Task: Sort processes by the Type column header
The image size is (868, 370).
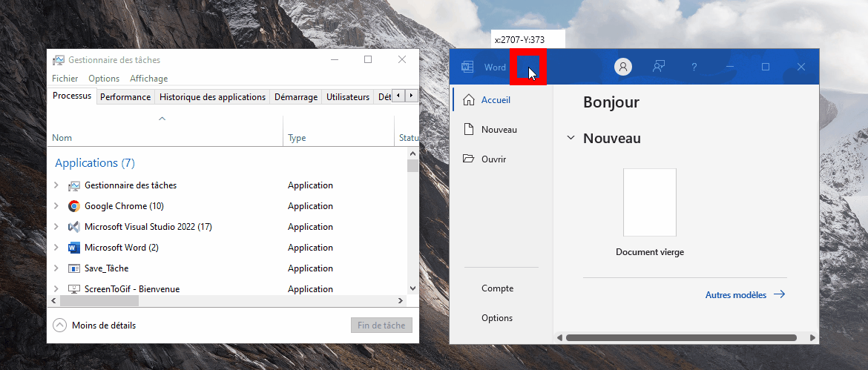Action: coord(339,132)
